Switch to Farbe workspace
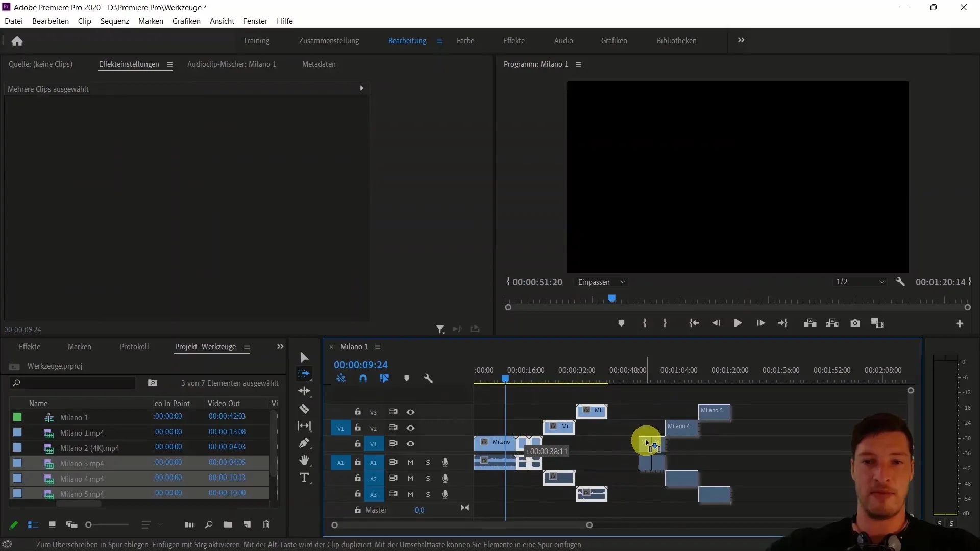 point(465,41)
